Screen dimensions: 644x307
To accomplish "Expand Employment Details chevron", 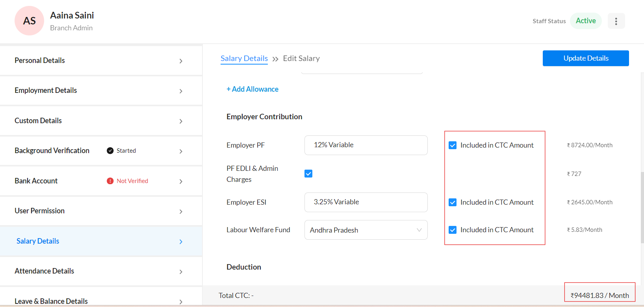I will click(181, 91).
